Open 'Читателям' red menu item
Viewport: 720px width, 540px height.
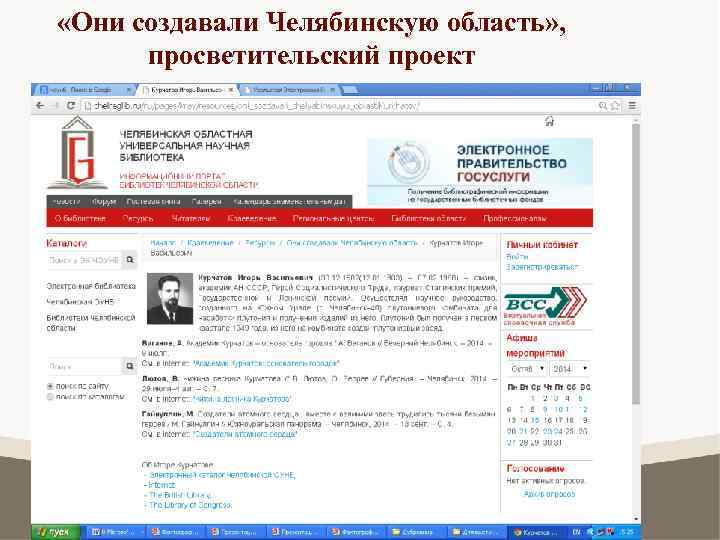[x=191, y=219]
